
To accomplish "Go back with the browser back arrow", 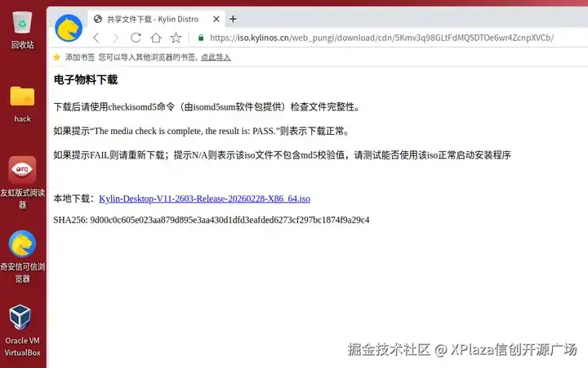I will [96, 38].
